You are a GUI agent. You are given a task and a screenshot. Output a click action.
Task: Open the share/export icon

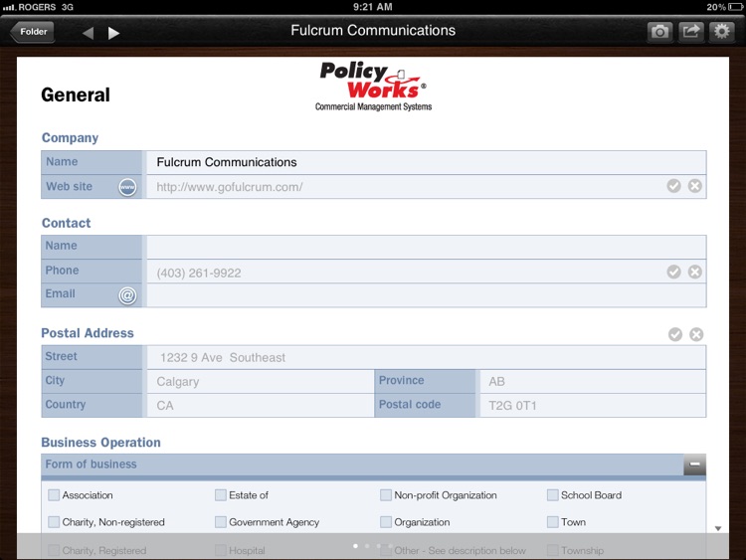pyautogui.click(x=691, y=32)
